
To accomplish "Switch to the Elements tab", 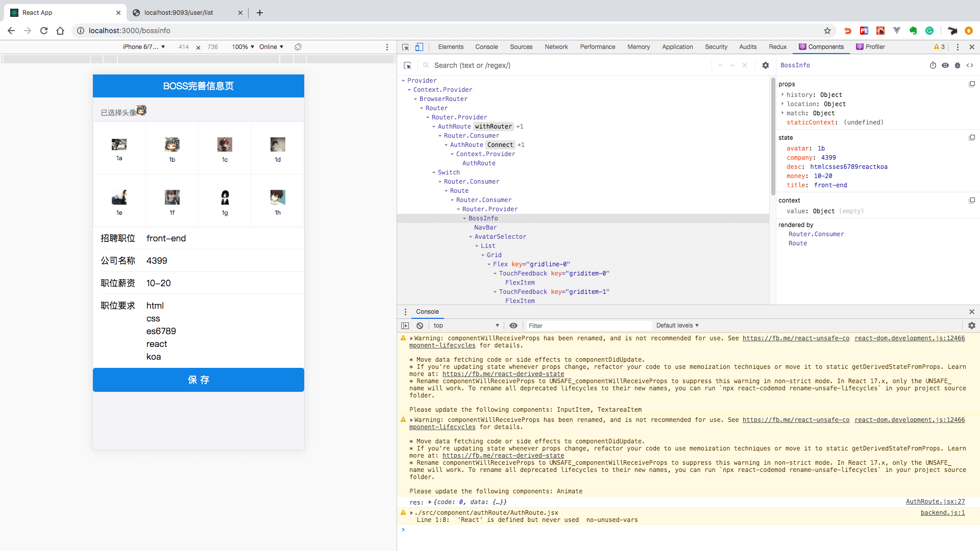I will pyautogui.click(x=451, y=47).
